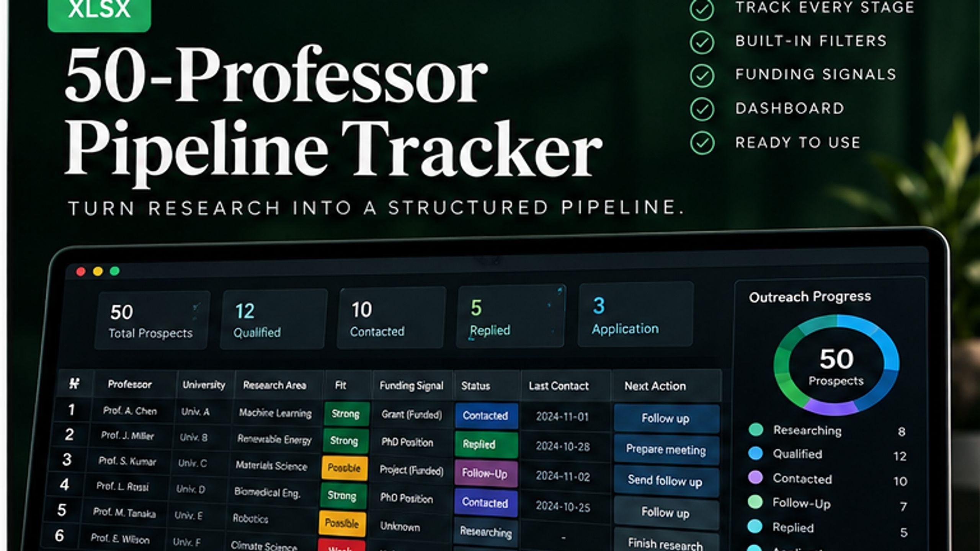Viewport: 980px width, 551px height.
Task: Click the Follow-Up status badge for Prof. S. Kumar
Action: click(x=485, y=473)
